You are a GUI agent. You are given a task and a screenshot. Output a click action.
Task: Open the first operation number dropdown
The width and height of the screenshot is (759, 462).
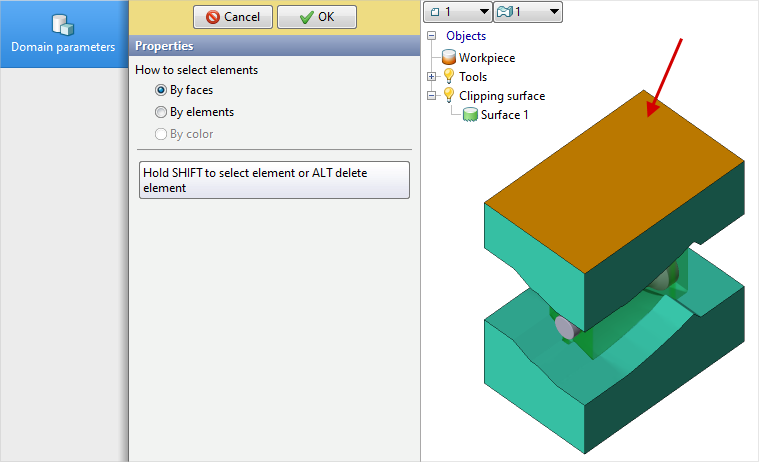pos(457,11)
